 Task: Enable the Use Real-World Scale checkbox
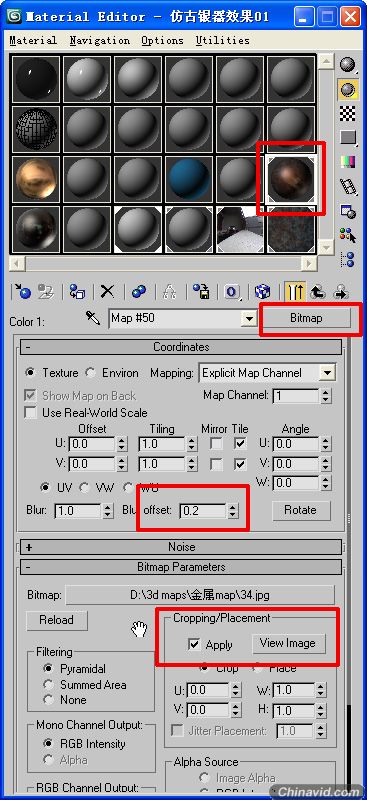(32, 413)
